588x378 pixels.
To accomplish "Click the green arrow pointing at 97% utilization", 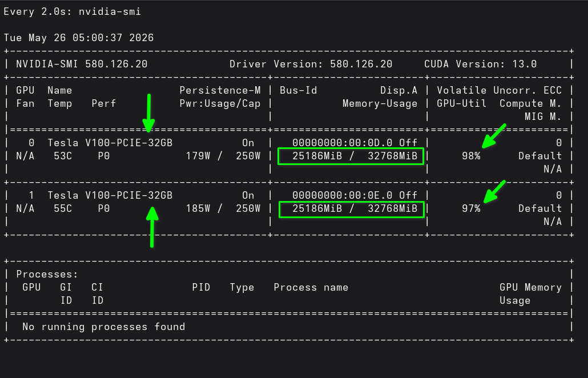I will (494, 192).
